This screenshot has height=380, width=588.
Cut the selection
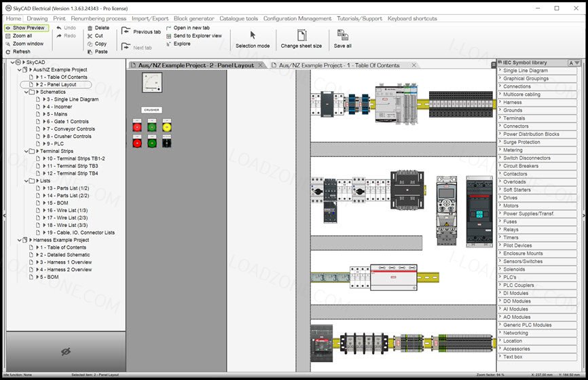pos(95,35)
